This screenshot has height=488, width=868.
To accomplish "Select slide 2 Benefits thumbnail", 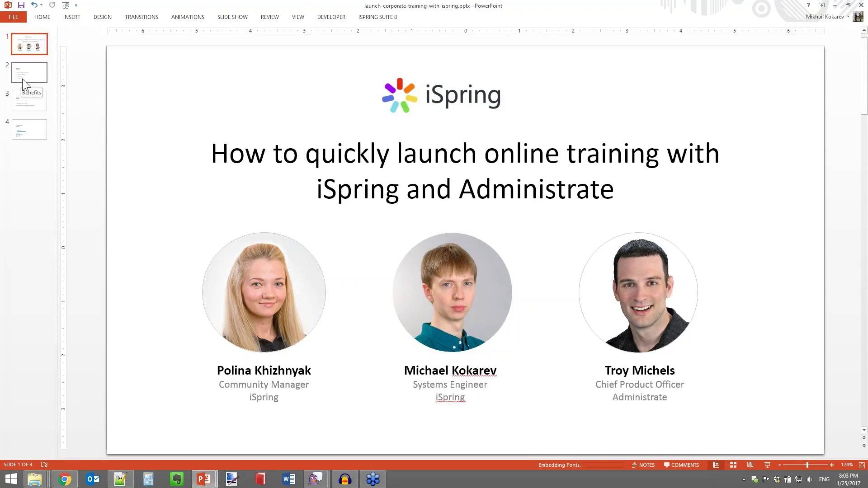I will pyautogui.click(x=29, y=72).
